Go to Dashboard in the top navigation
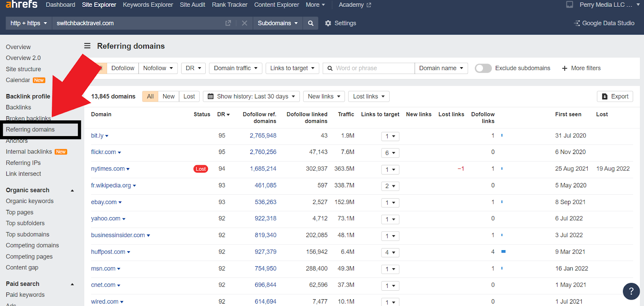Viewport: 644px width, 306px height. pyautogui.click(x=60, y=5)
